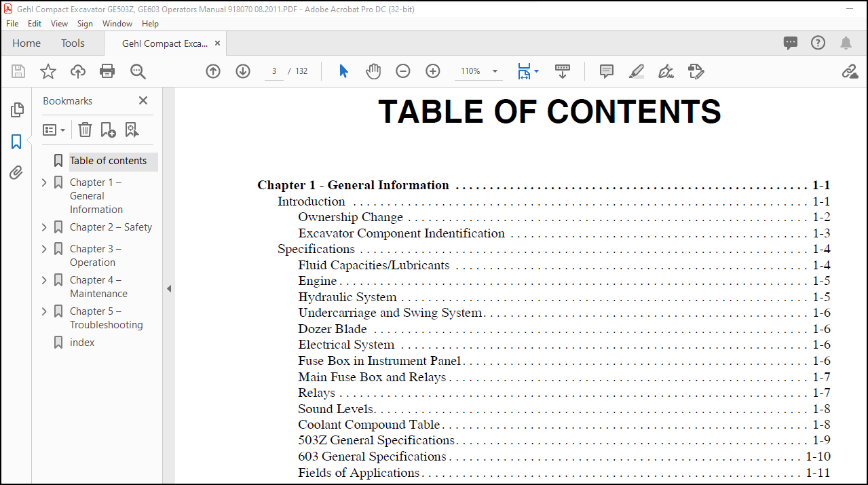Close the Gehl Compact document tab
Viewport: 868px width, 485px height.
click(217, 43)
